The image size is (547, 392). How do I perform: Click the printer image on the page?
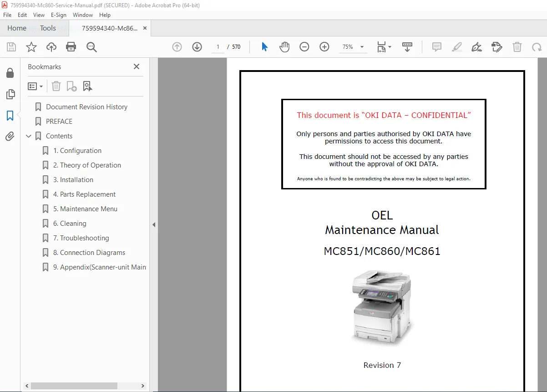click(x=381, y=308)
